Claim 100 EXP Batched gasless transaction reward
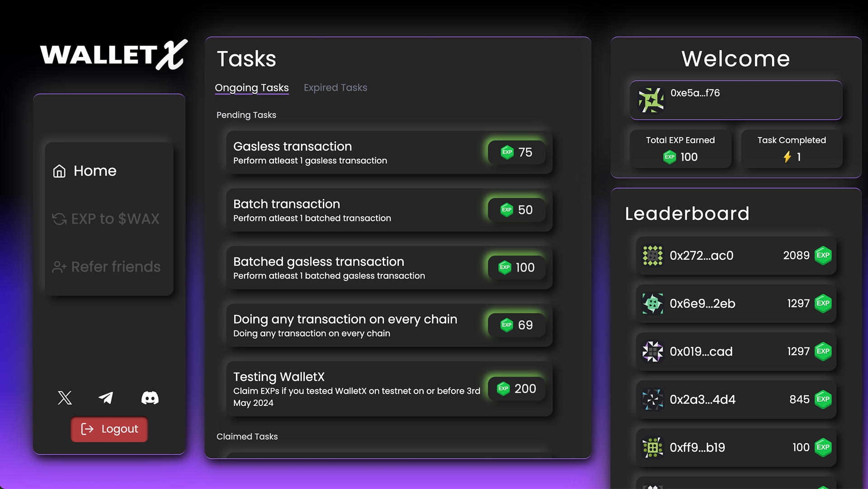 point(517,267)
